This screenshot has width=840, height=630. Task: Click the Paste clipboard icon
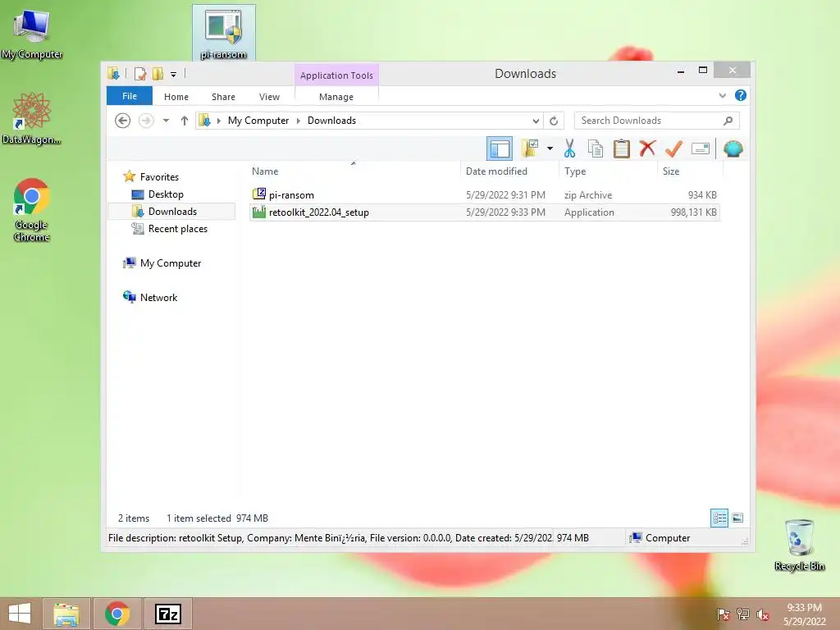pos(622,148)
